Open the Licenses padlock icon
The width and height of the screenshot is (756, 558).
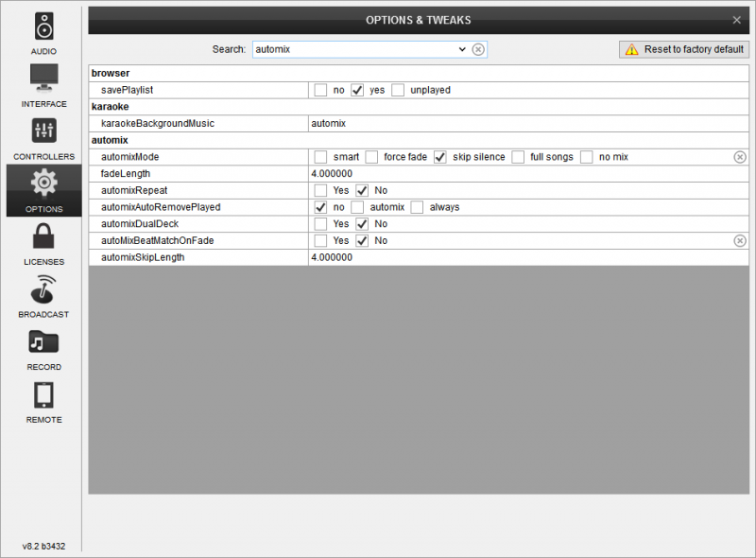[43, 236]
